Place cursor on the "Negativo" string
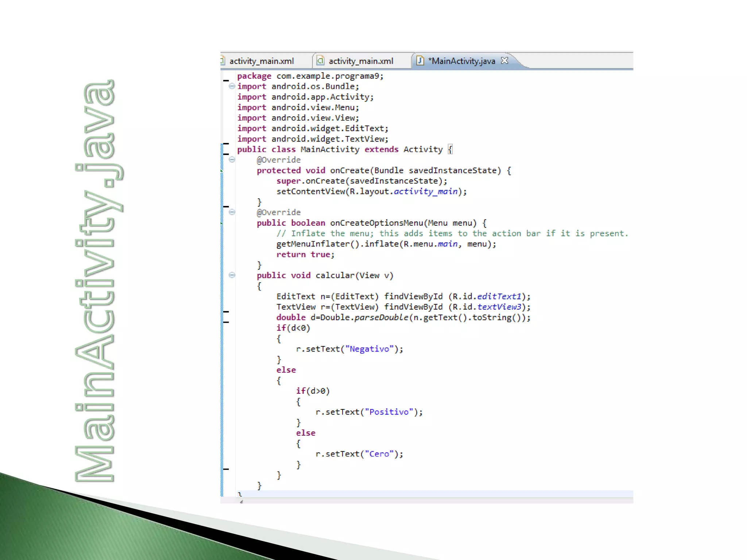Screen dimensions: 747x560 (369, 349)
